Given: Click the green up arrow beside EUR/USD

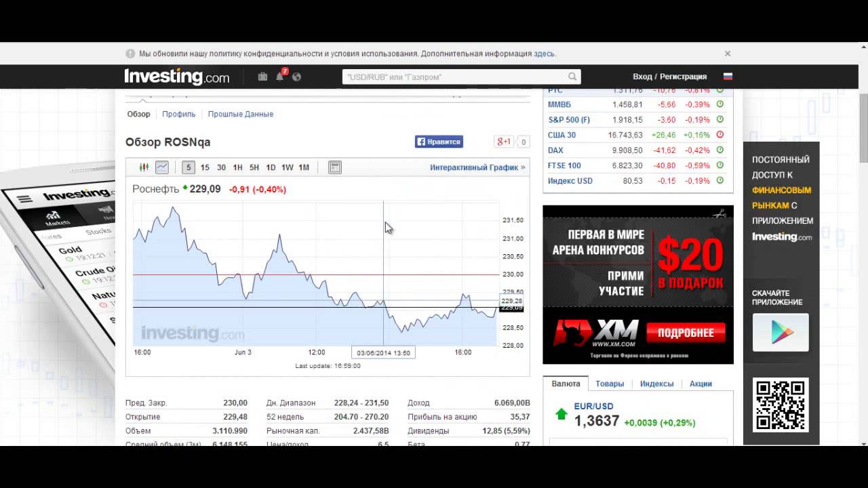Looking at the screenshot, I should (561, 414).
